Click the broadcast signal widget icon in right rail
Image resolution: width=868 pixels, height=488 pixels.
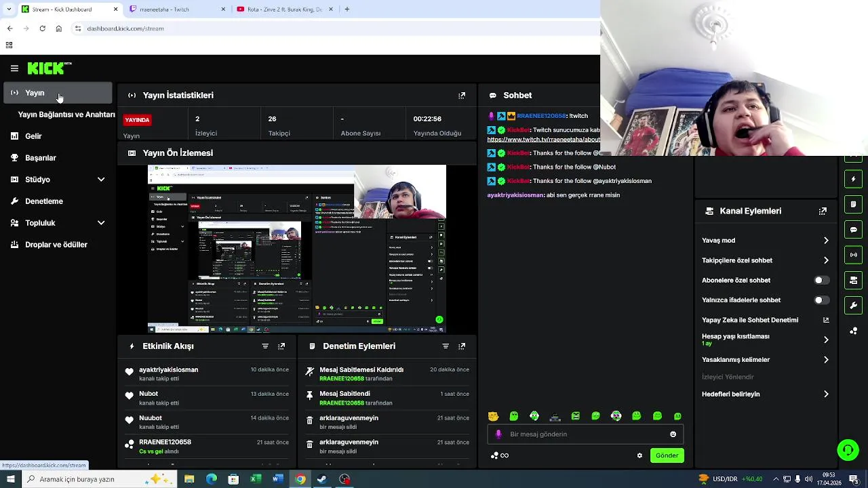853,255
